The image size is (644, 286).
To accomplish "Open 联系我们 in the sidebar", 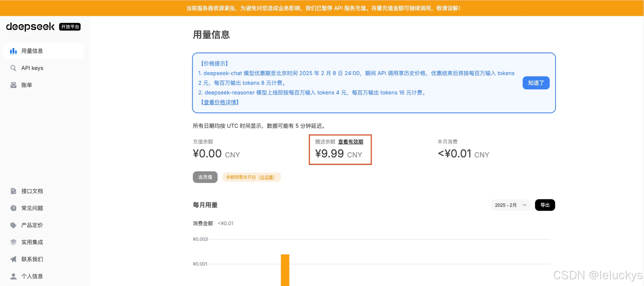I will pyautogui.click(x=43, y=259).
